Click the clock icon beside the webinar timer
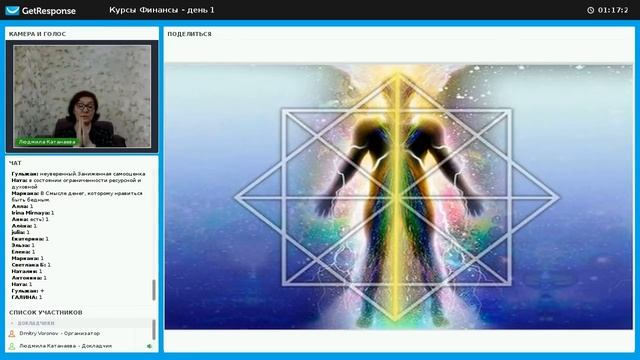This screenshot has height=360, width=640. pyautogui.click(x=590, y=10)
